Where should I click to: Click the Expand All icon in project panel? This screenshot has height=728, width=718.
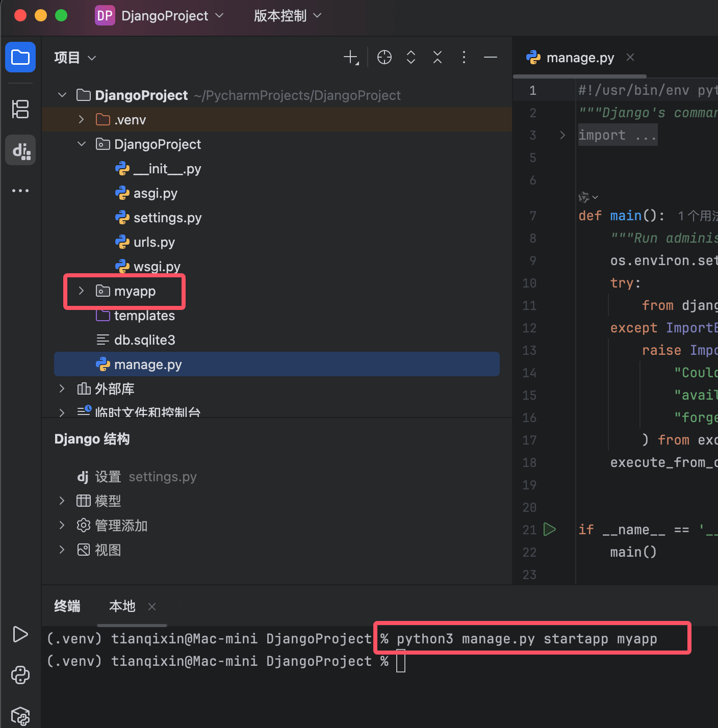click(411, 57)
